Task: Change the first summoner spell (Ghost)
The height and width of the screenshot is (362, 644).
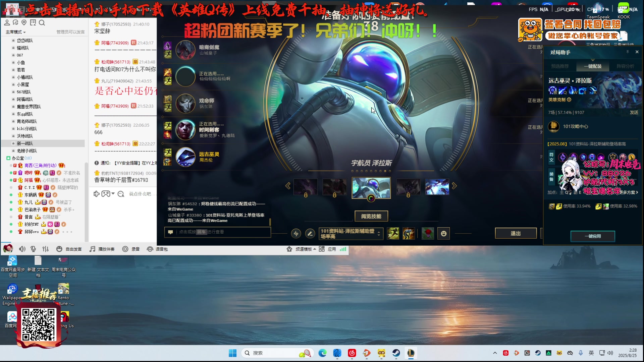Action: click(x=393, y=234)
